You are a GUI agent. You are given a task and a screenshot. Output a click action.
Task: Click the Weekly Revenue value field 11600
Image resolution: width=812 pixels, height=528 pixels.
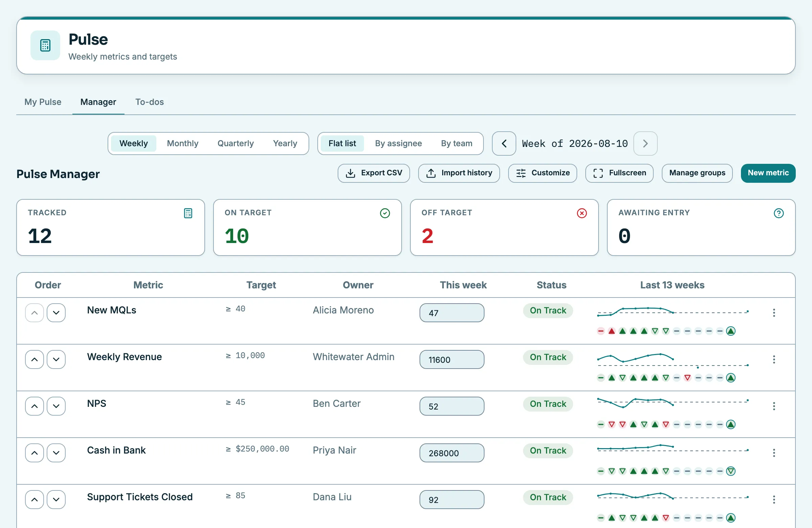tap(452, 359)
